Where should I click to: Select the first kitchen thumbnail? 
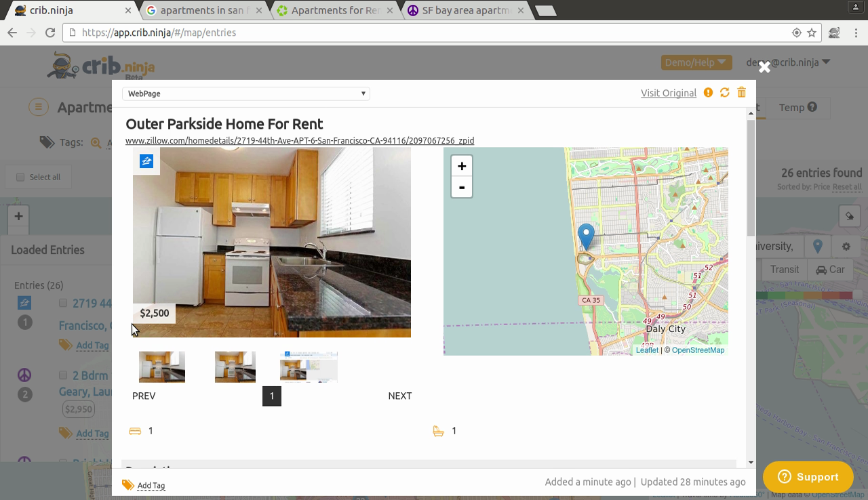click(x=162, y=367)
